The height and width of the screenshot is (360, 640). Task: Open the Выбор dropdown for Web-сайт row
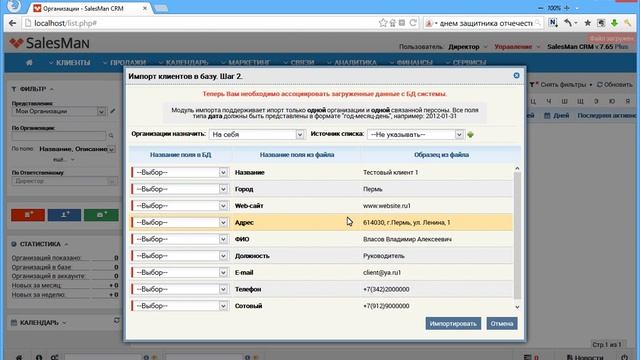coord(180,206)
